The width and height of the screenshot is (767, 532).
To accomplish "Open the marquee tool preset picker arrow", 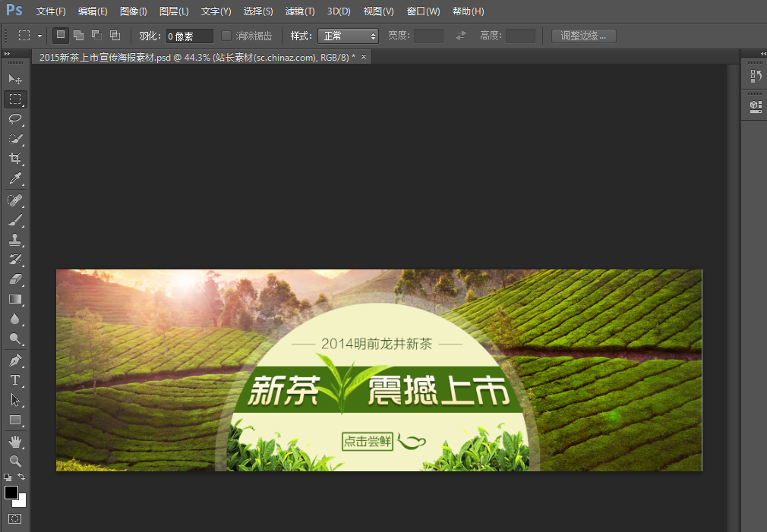I will (40, 36).
